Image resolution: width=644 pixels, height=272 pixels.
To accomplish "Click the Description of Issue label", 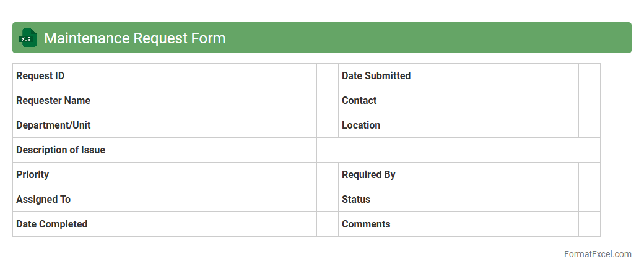I will (x=61, y=150).
